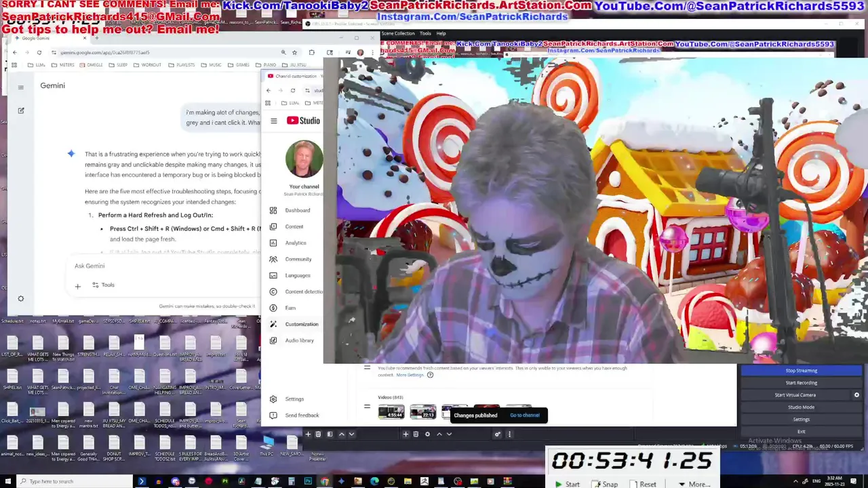This screenshot has height=488, width=868.
Task: Open Chrome three-dot menu
Action: (372, 52)
